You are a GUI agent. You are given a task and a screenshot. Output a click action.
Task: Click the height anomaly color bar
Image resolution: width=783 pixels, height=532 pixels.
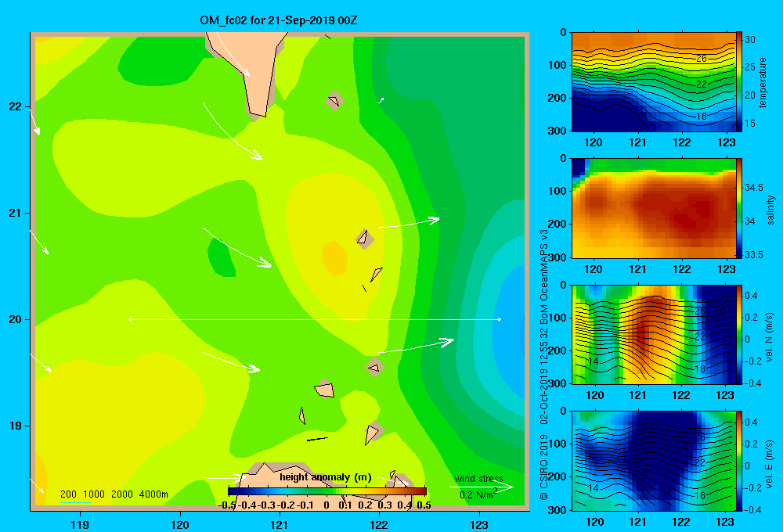pyautogui.click(x=327, y=491)
